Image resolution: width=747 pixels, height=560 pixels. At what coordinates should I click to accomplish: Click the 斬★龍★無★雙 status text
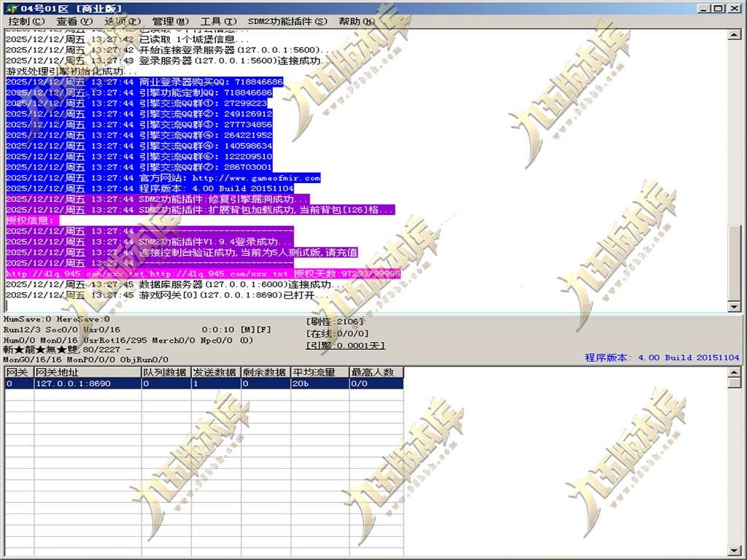(67, 349)
